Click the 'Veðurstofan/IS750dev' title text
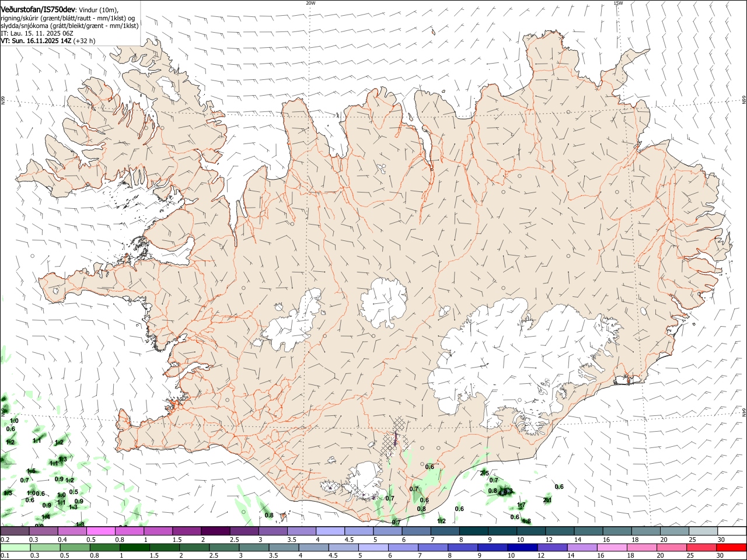 pyautogui.click(x=37, y=9)
